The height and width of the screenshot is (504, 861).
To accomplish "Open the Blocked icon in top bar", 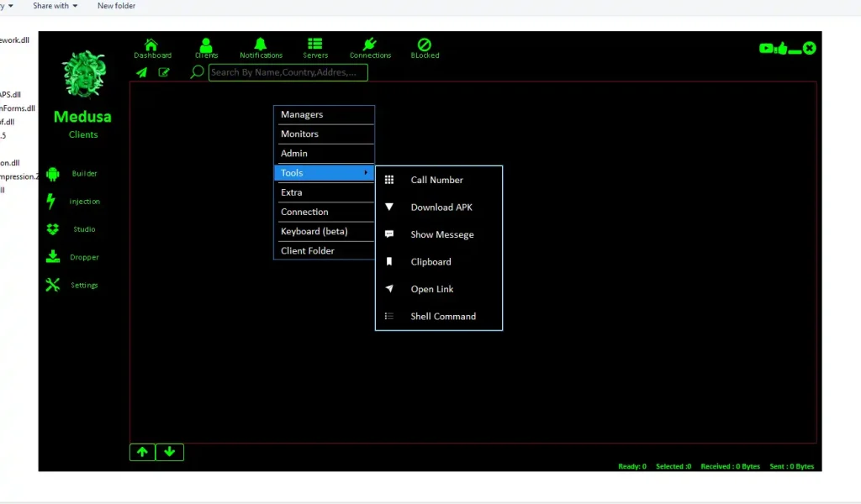I will point(425,45).
